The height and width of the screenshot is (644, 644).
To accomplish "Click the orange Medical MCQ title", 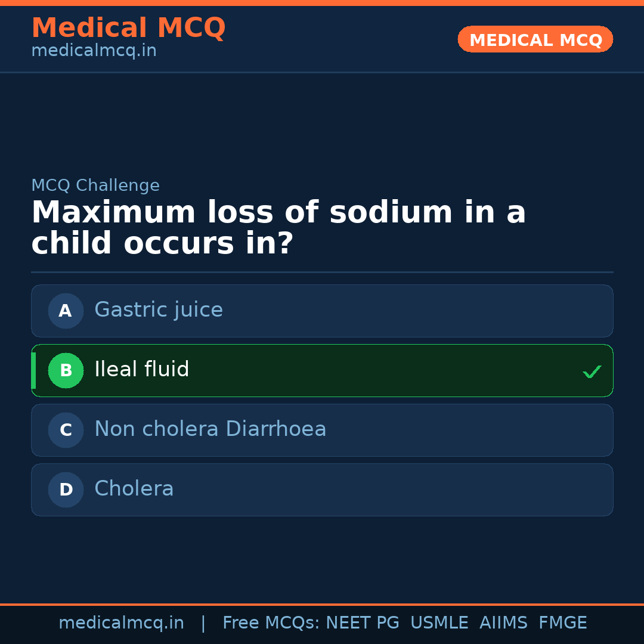I will tap(128, 28).
